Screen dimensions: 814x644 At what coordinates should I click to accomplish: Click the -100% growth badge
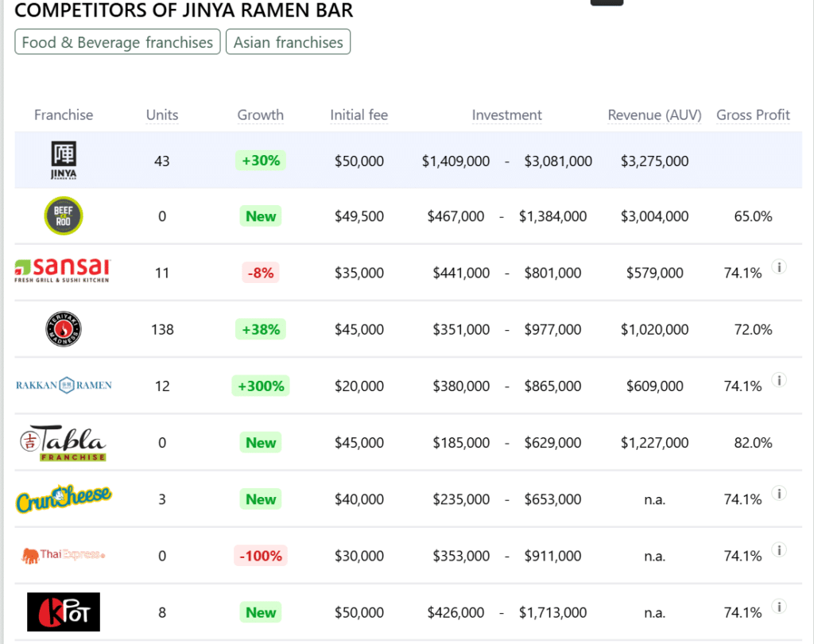(x=261, y=556)
